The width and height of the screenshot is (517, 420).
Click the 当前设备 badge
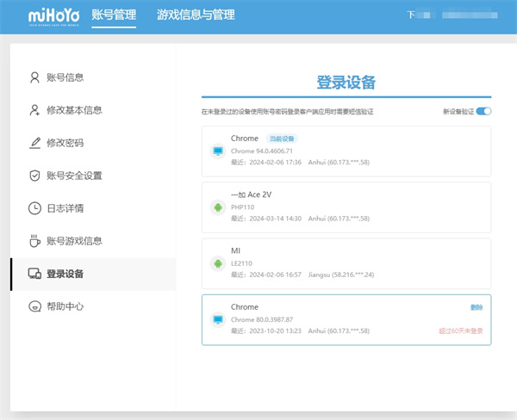282,139
